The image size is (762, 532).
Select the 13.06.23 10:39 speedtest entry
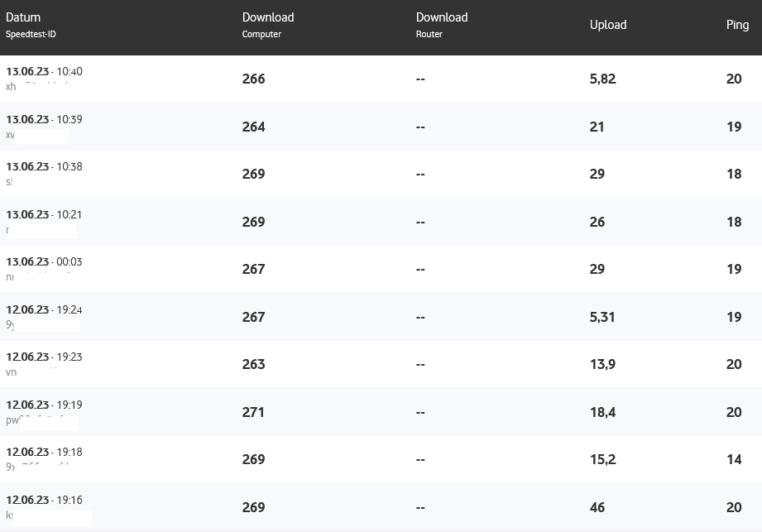click(x=45, y=119)
